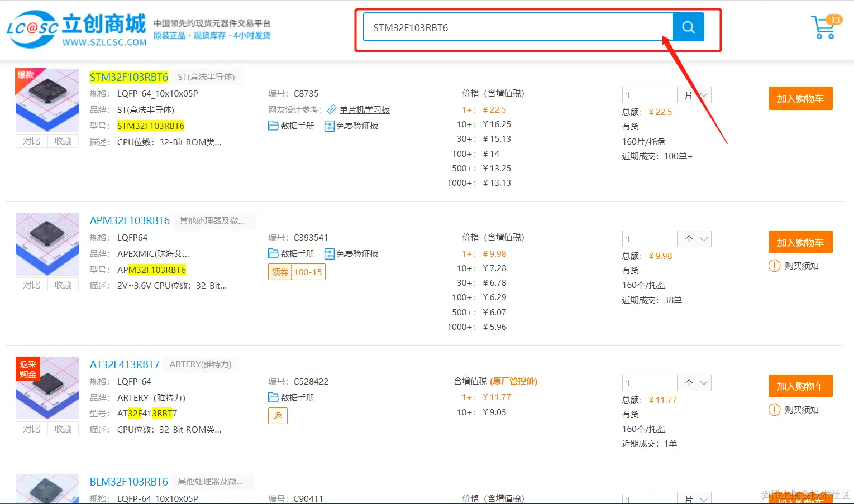Click the LCSC logo
Screen dimensions: 854x504
click(x=76, y=30)
